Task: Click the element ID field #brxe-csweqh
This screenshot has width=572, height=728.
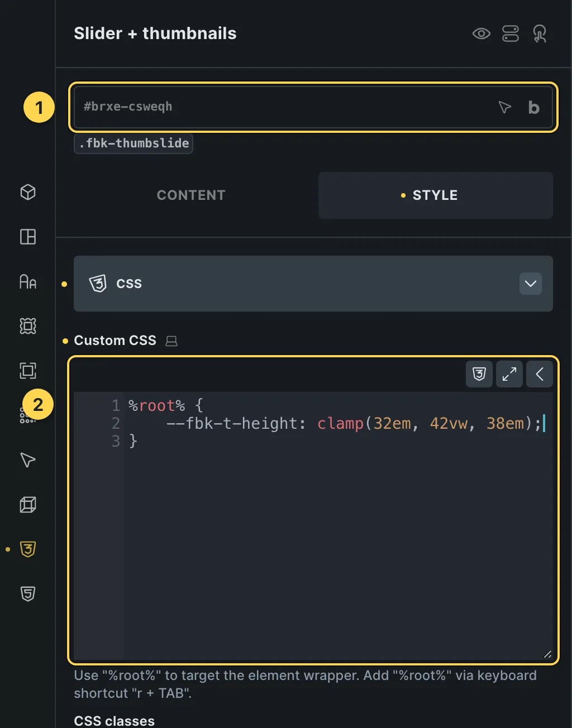Action: pos(313,107)
